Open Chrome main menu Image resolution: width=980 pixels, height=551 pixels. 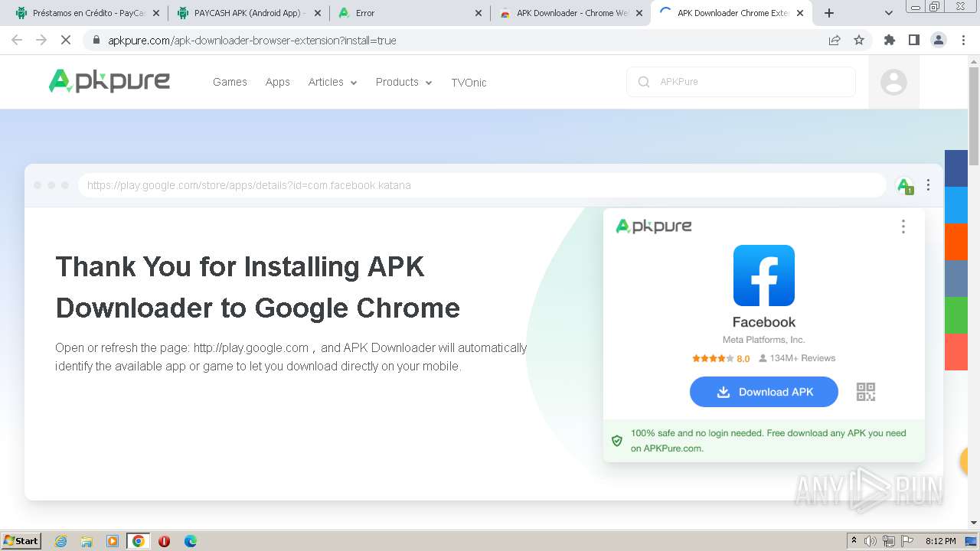[963, 40]
